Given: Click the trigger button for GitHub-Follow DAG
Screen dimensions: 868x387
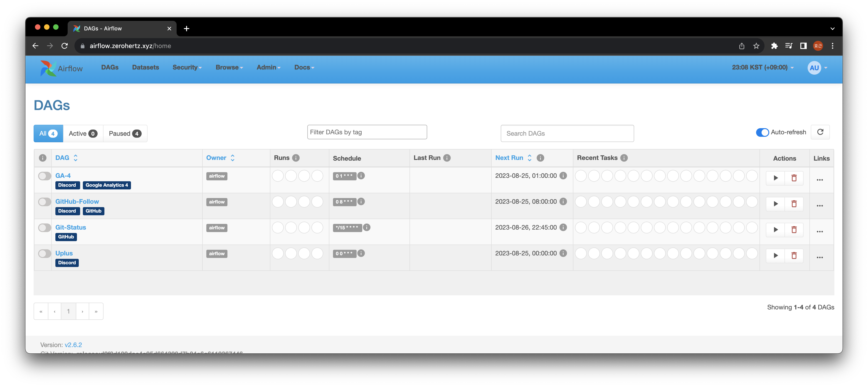Looking at the screenshot, I should pyautogui.click(x=776, y=204).
